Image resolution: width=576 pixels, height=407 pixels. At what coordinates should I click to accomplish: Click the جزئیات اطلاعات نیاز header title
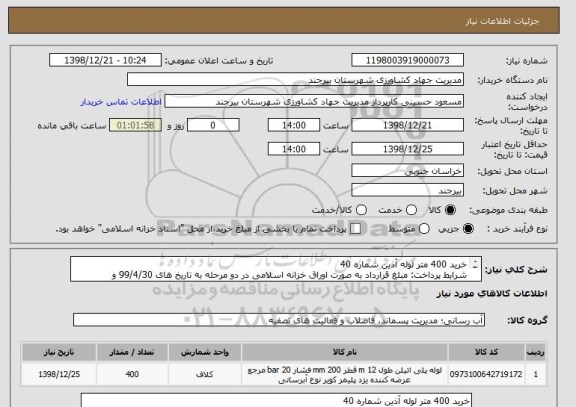point(502,21)
